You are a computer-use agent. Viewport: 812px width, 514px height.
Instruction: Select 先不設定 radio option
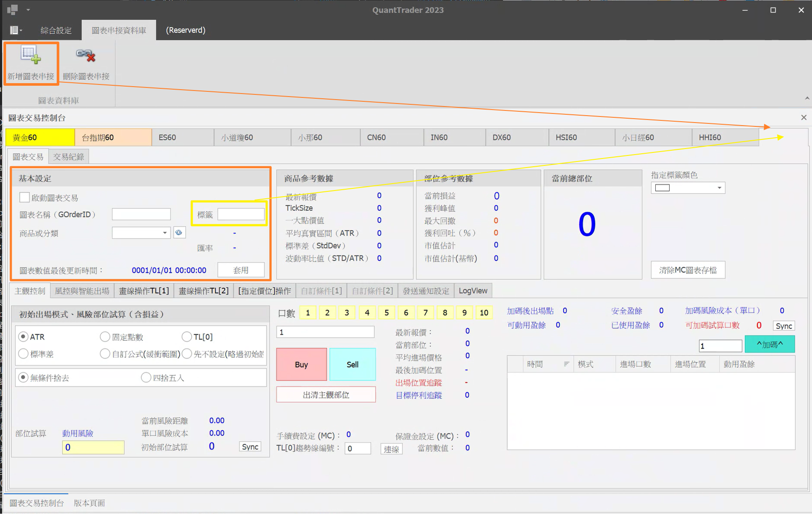coord(187,354)
